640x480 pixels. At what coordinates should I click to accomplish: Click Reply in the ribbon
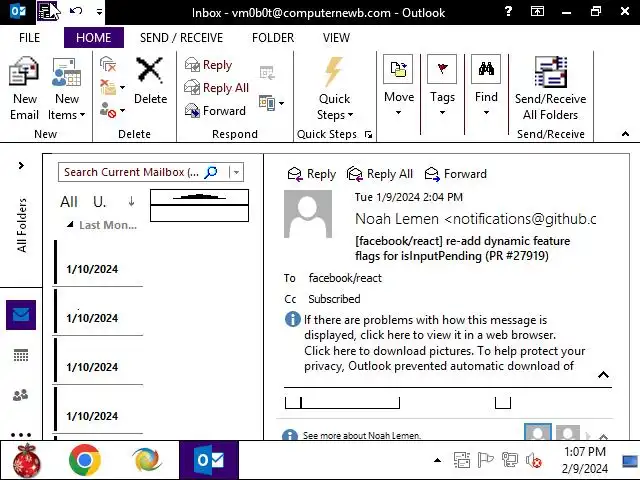(208, 65)
